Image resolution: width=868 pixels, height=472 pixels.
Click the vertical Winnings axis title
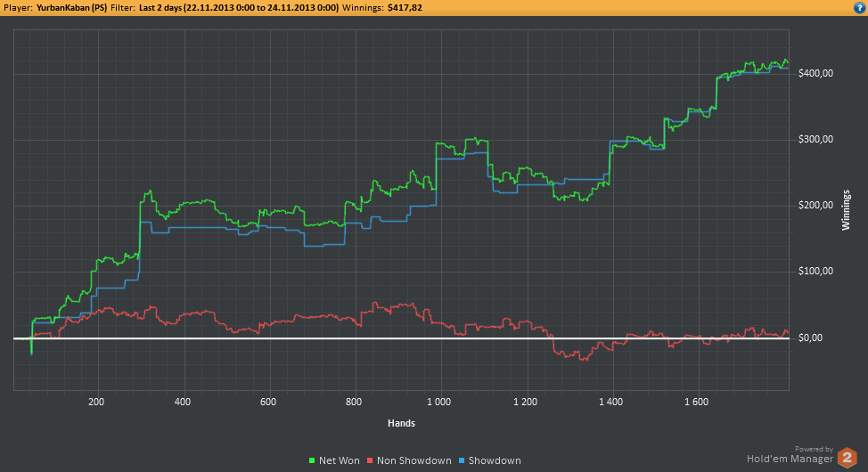tap(846, 210)
